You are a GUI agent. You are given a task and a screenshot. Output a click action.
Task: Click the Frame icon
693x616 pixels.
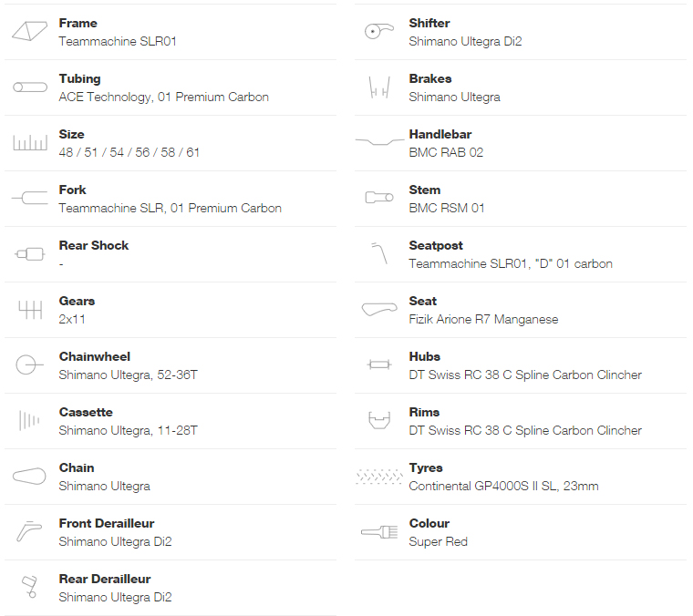pyautogui.click(x=29, y=32)
